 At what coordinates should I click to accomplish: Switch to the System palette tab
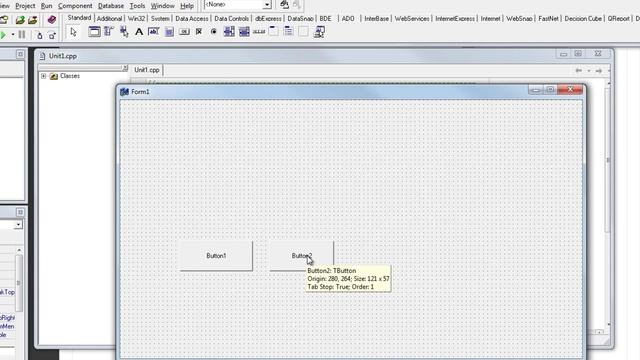pyautogui.click(x=160, y=19)
